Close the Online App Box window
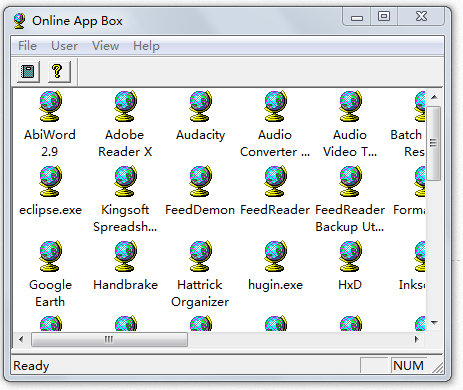This screenshot has height=390, width=463. 421,16
